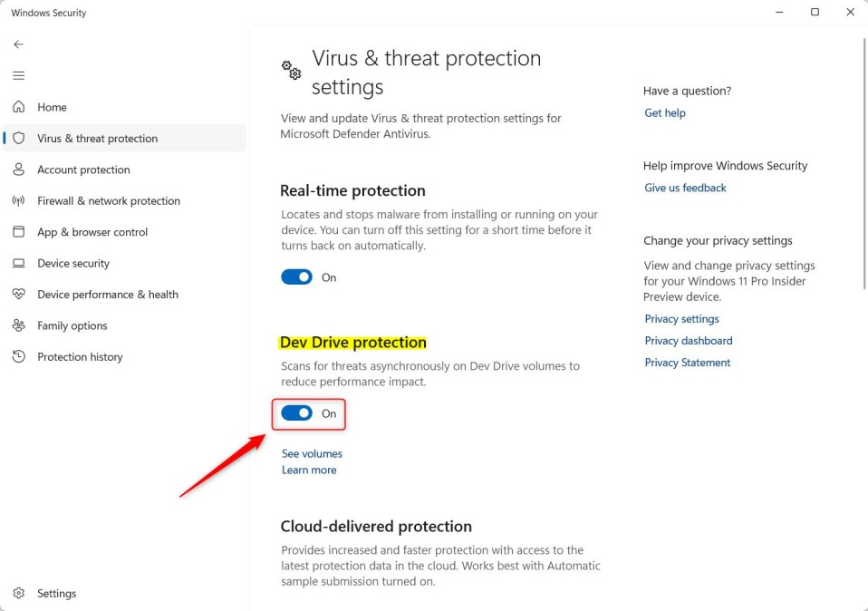868x611 pixels.
Task: Click the back arrow icon
Action: [x=19, y=44]
